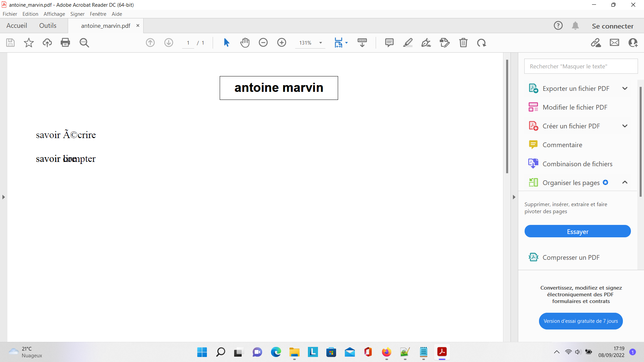
Task: Print the current document
Action: click(x=65, y=43)
